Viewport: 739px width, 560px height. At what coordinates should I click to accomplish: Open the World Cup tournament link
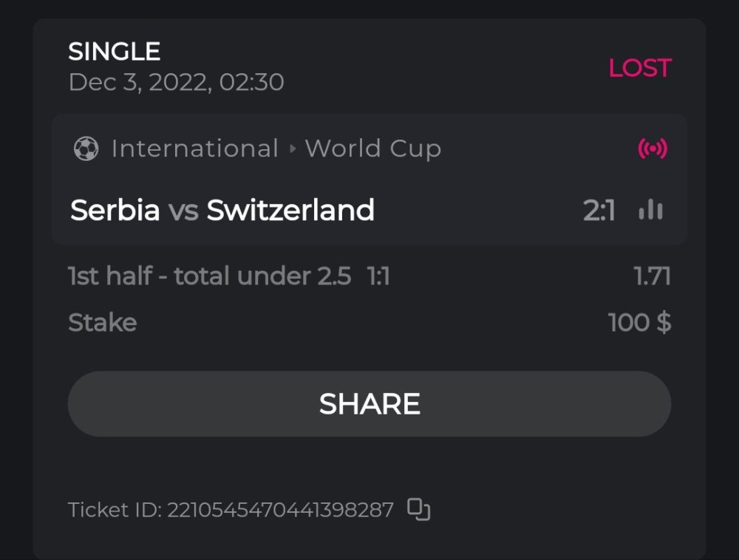(373, 149)
